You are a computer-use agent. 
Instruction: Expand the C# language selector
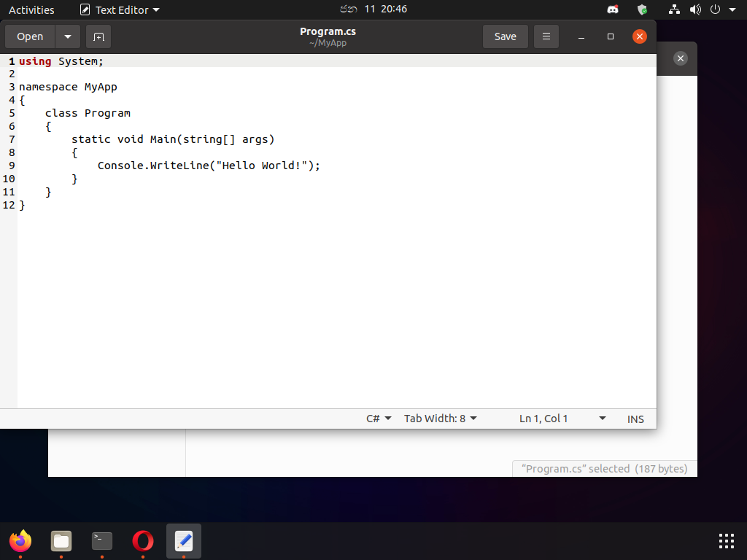click(x=379, y=419)
